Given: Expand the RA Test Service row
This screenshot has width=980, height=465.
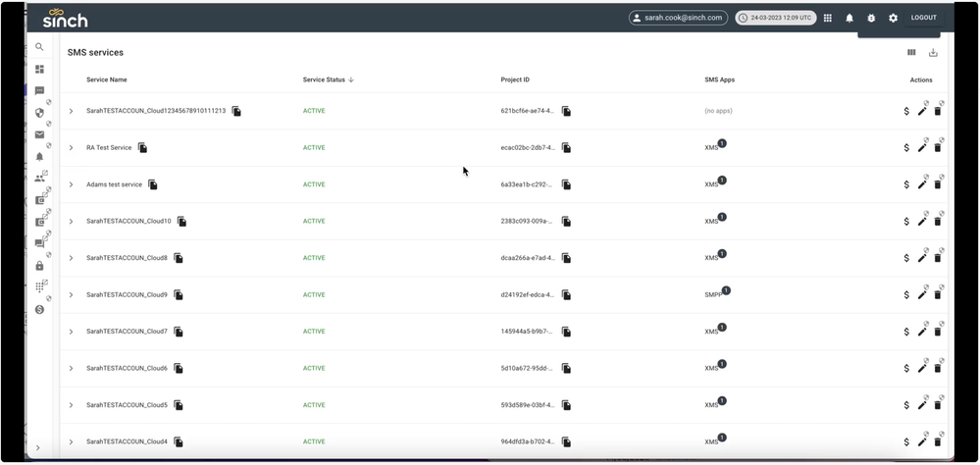Looking at the screenshot, I should point(71,148).
